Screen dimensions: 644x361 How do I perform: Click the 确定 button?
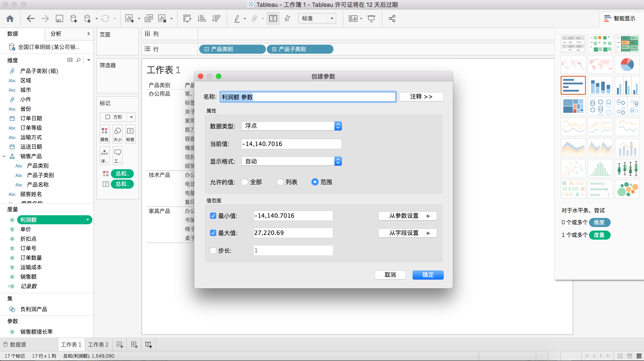(428, 275)
